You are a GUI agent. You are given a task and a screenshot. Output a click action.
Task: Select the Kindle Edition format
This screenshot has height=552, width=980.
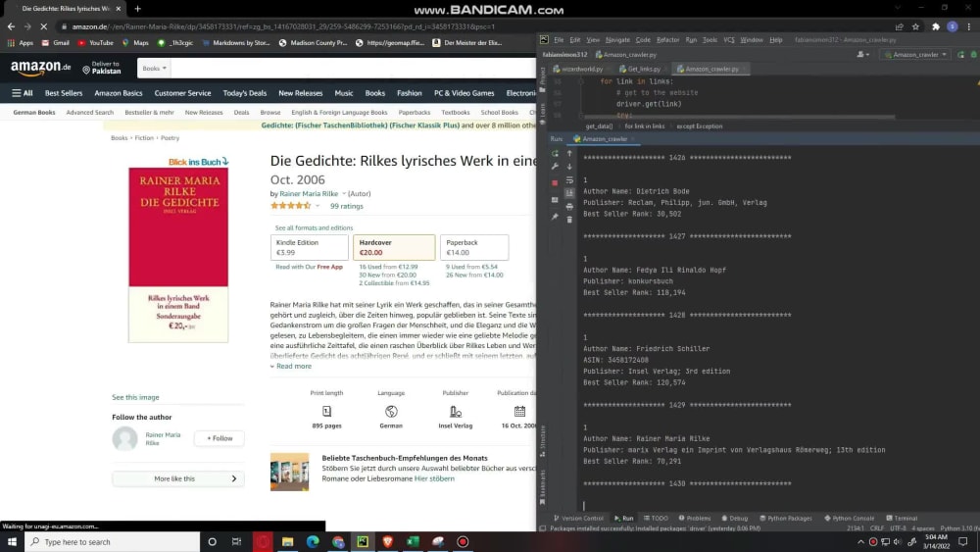tap(310, 247)
